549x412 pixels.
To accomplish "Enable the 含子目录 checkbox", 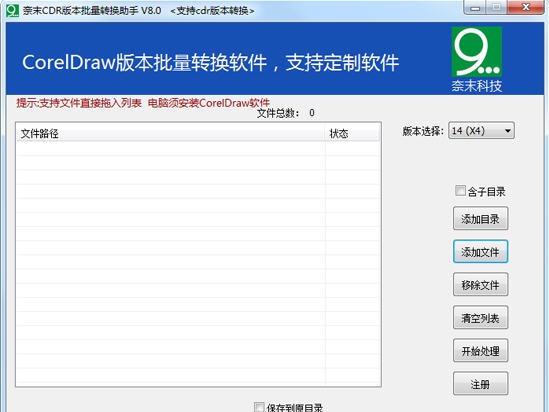I will pos(460,191).
